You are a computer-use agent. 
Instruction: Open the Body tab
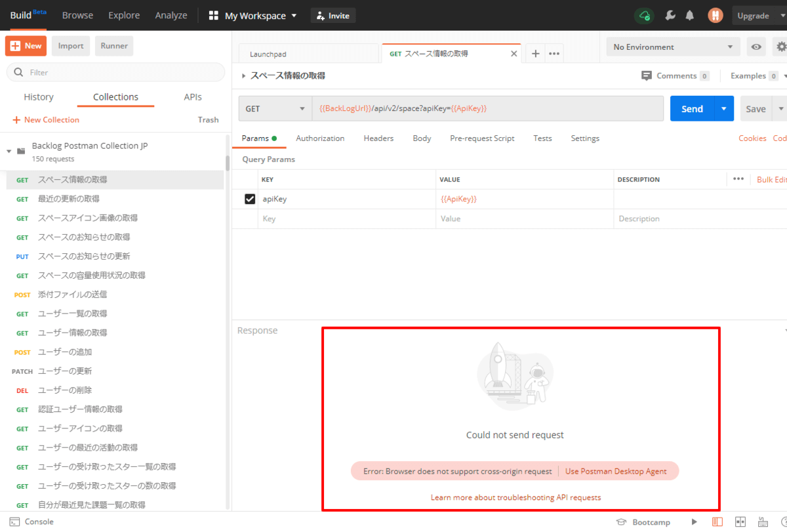point(422,138)
